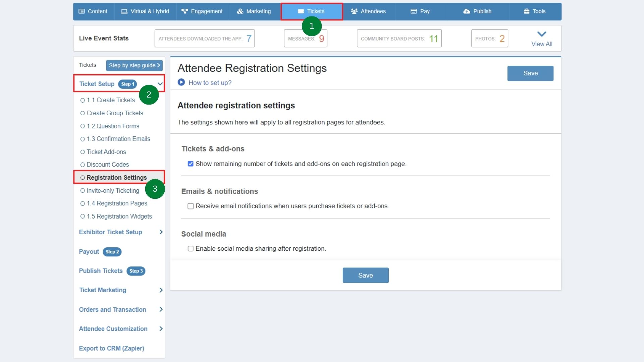Click the bottom Save button
The image size is (644, 362).
[366, 275]
